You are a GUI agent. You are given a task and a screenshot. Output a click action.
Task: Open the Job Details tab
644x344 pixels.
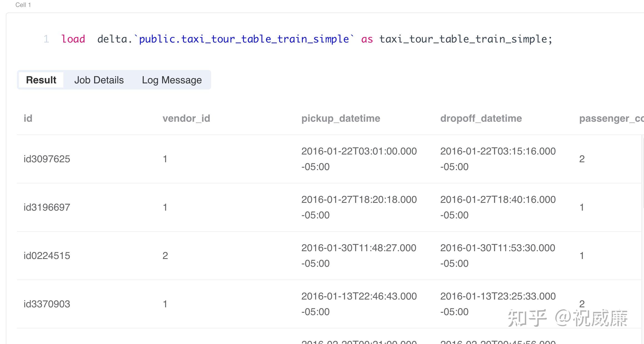tap(99, 80)
